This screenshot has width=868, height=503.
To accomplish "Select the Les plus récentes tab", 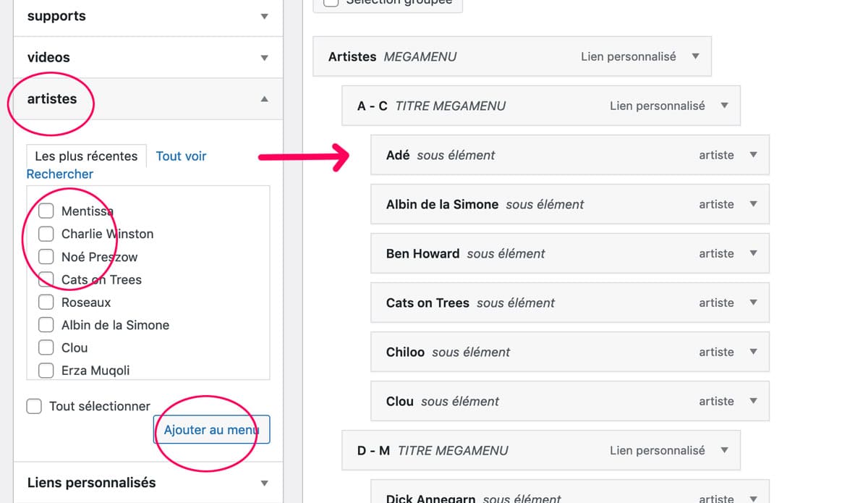I will point(86,156).
